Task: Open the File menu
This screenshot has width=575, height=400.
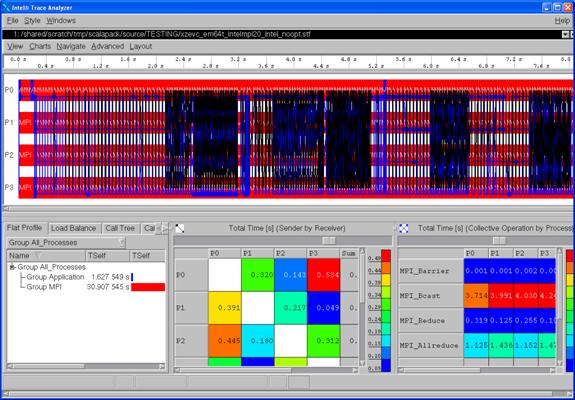Action: (x=12, y=21)
